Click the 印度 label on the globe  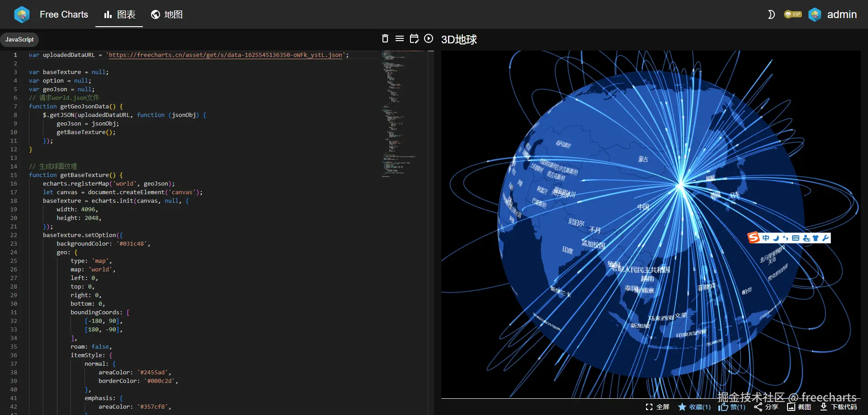(567, 250)
